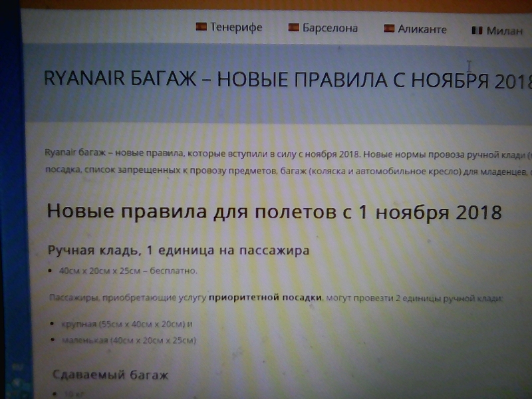The height and width of the screenshot is (399, 532).
Task: Click the subheading Ручная кладь, 1 единица на пассажира
Action: tap(178, 251)
